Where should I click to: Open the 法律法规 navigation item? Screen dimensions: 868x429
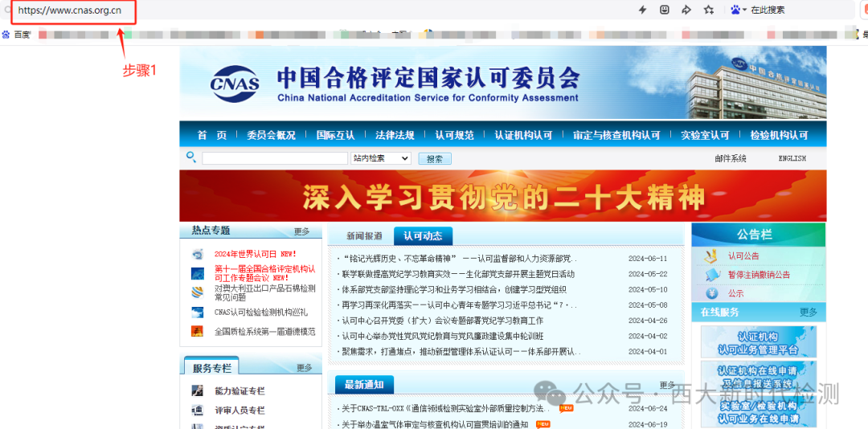coord(395,135)
